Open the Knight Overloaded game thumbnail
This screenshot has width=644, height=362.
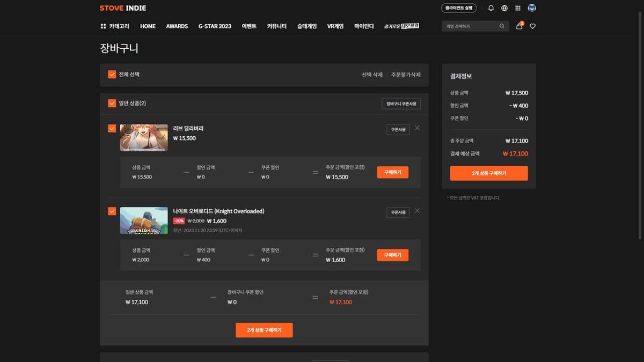(x=144, y=221)
